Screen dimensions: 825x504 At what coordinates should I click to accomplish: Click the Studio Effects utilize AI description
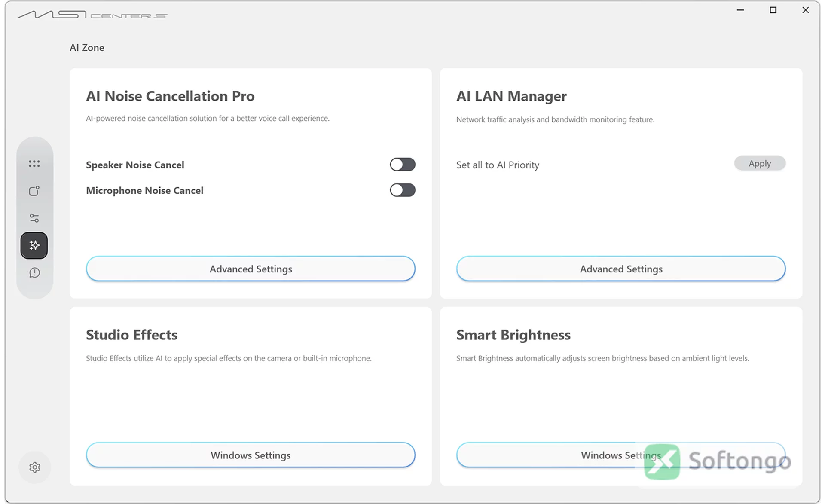pos(229,358)
